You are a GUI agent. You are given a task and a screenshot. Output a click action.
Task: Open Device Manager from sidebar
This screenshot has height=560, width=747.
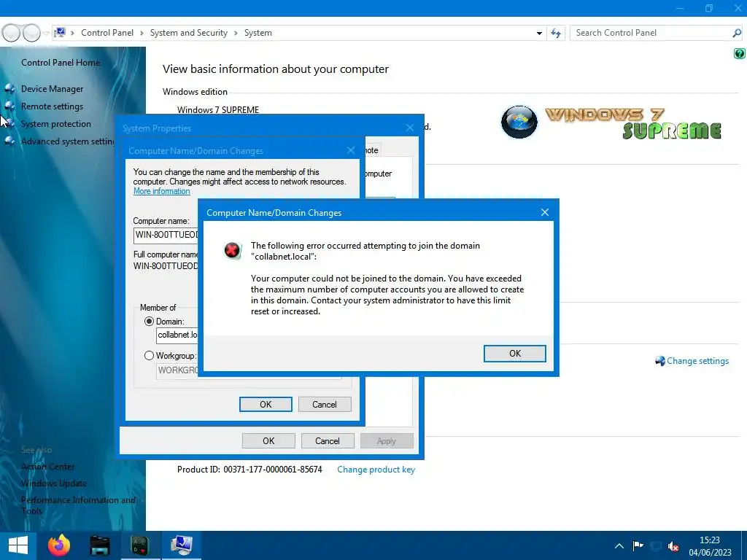click(x=52, y=88)
